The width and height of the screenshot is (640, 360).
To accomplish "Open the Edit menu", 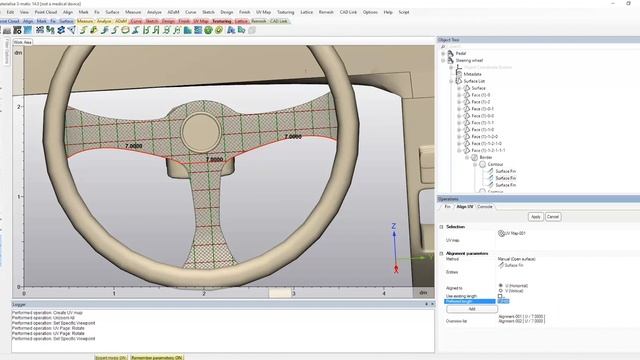I will (10, 12).
